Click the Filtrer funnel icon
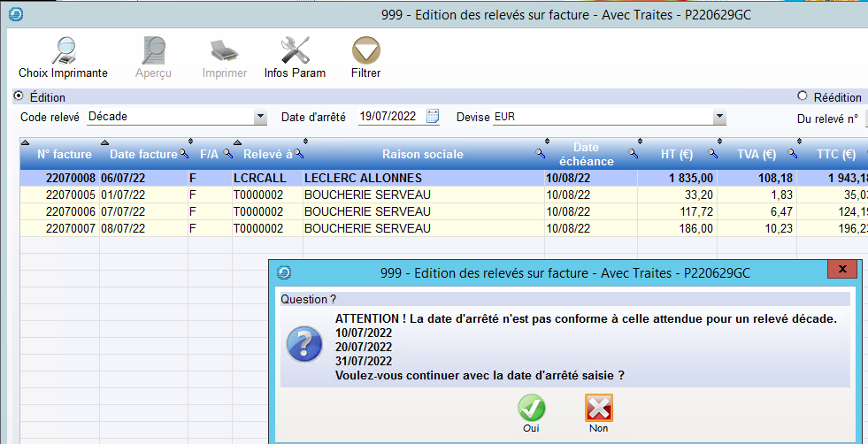Image resolution: width=868 pixels, height=444 pixels. 365,50
